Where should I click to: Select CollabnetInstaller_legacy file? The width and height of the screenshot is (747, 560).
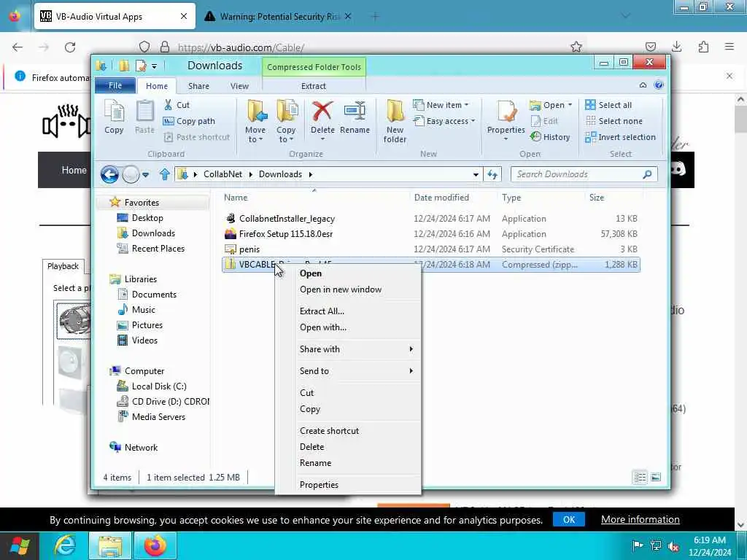click(x=287, y=219)
